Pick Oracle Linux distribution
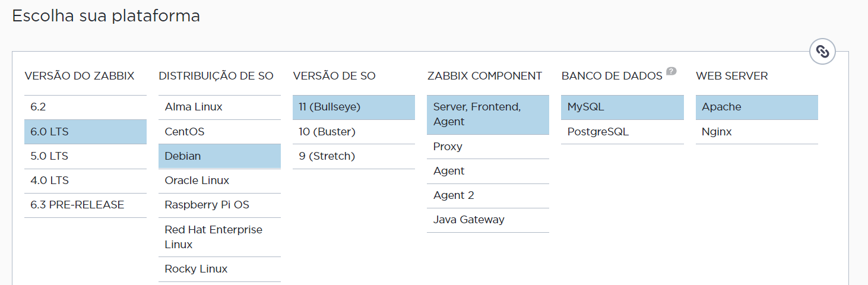The height and width of the screenshot is (285, 868). click(x=220, y=180)
